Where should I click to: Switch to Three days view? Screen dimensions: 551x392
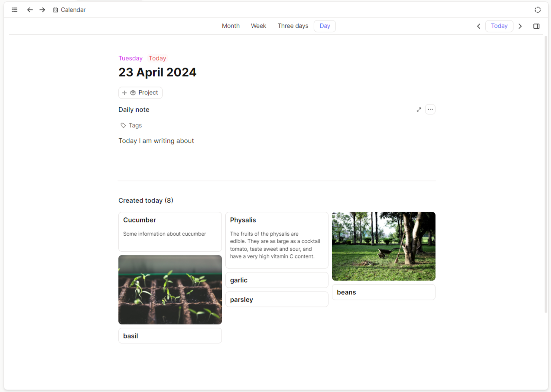pyautogui.click(x=293, y=26)
